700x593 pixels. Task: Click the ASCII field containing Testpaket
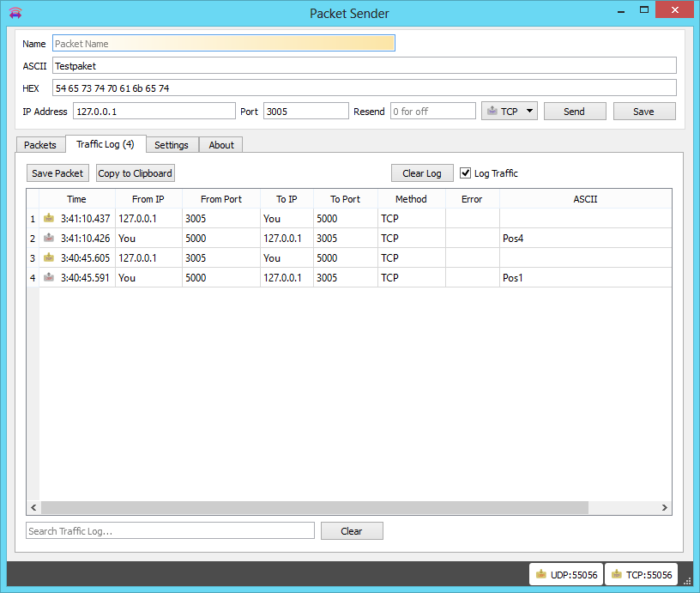point(365,65)
